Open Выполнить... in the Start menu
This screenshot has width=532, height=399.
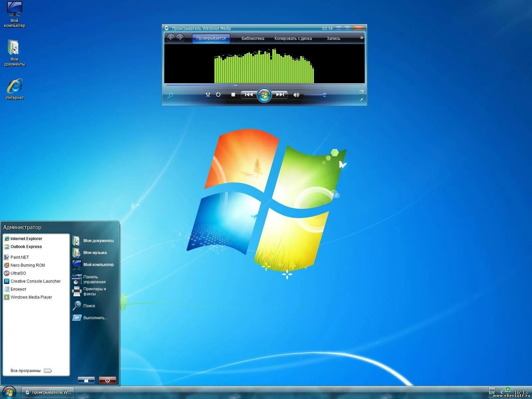coord(90,318)
